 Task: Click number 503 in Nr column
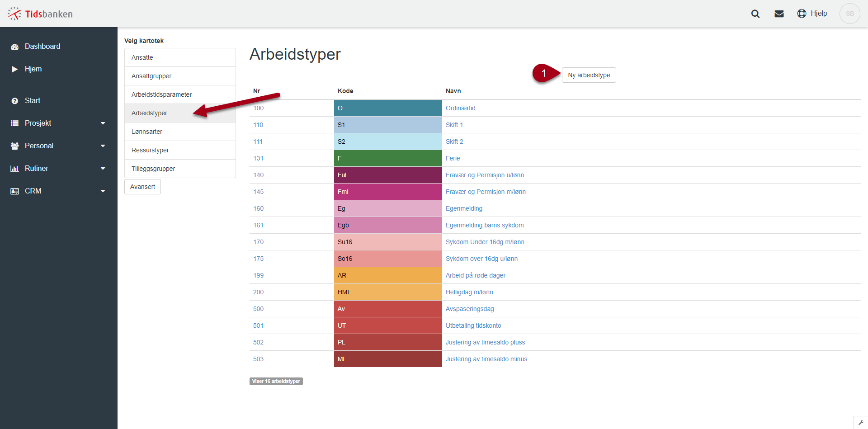coord(258,359)
